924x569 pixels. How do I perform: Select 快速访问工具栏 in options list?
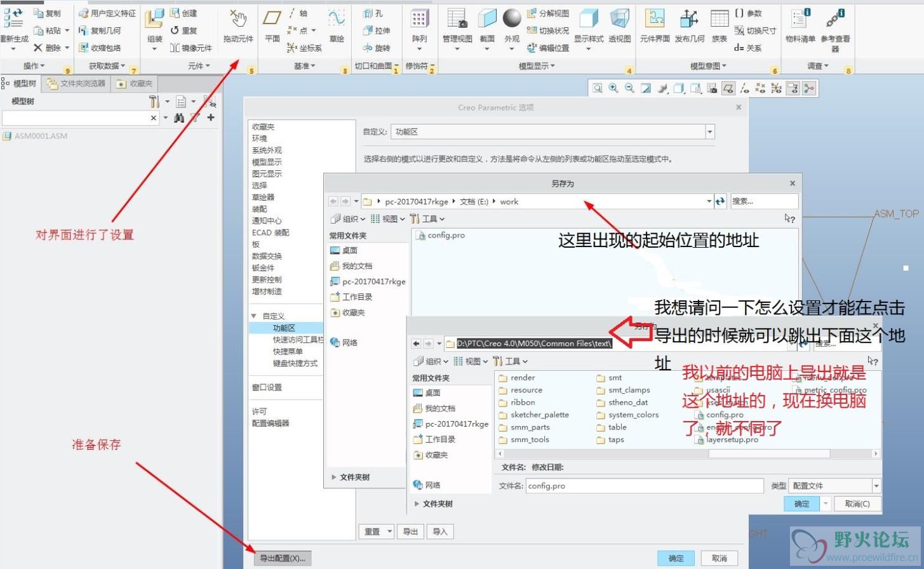point(298,340)
